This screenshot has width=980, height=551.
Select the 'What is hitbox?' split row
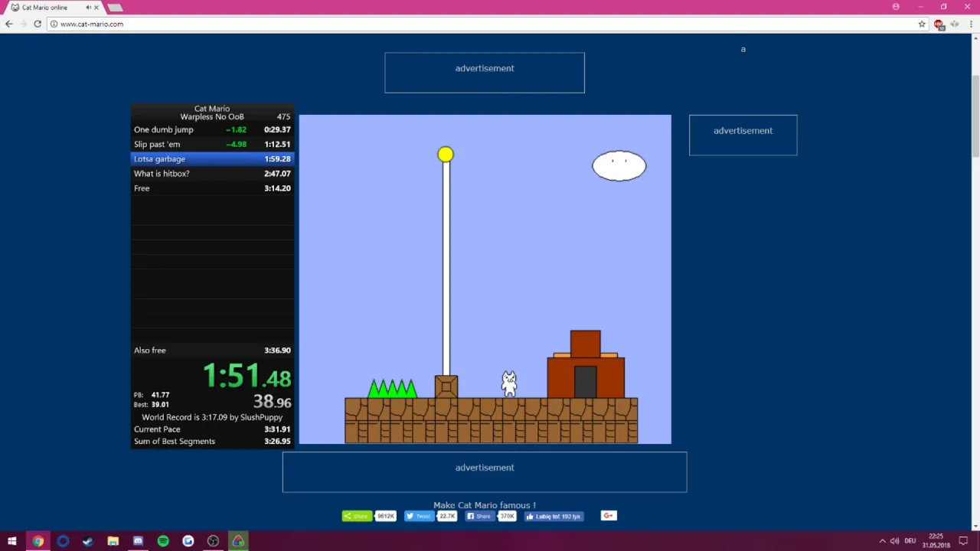pyautogui.click(x=212, y=173)
